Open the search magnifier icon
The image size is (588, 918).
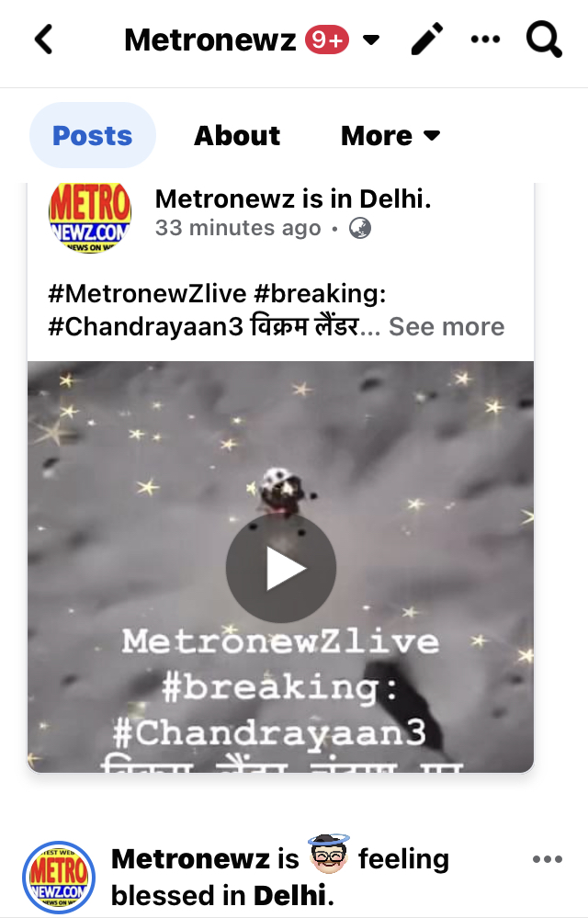(x=544, y=40)
